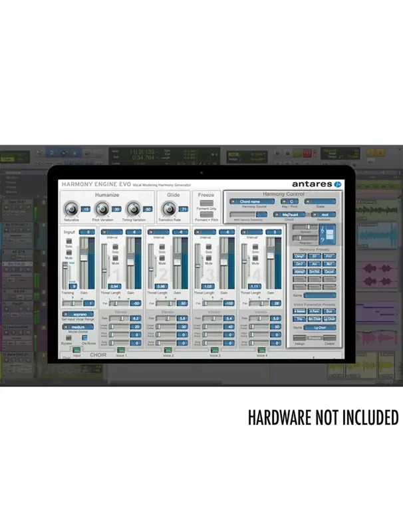The height and width of the screenshot is (532, 403).
Task: Toggle the Freeze Formant + Pitch button
Action: tap(206, 215)
